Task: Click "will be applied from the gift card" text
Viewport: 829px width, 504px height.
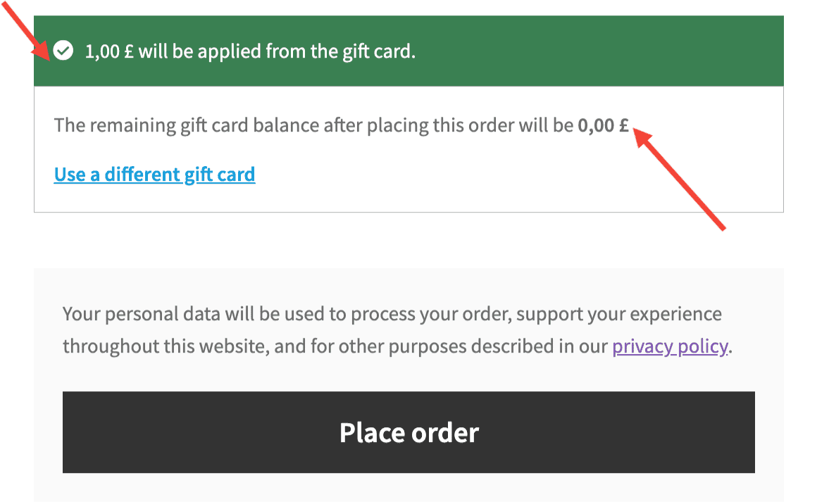Action: 277,51
